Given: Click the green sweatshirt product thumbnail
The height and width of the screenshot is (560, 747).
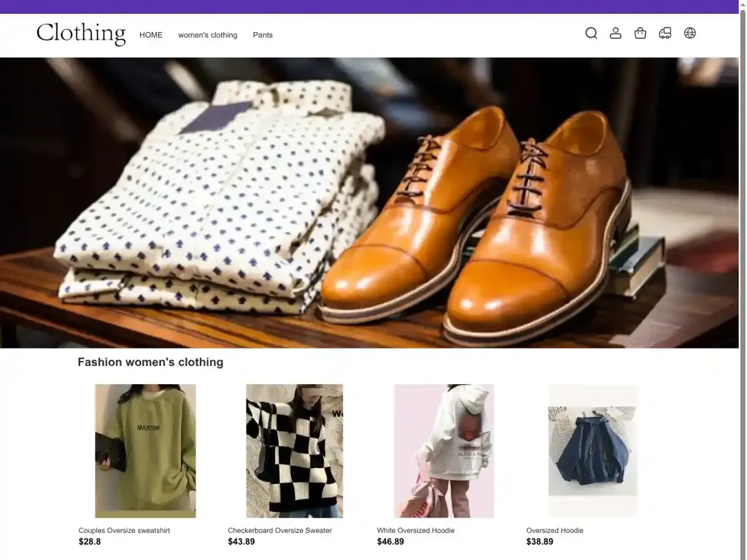Looking at the screenshot, I should point(144,451).
